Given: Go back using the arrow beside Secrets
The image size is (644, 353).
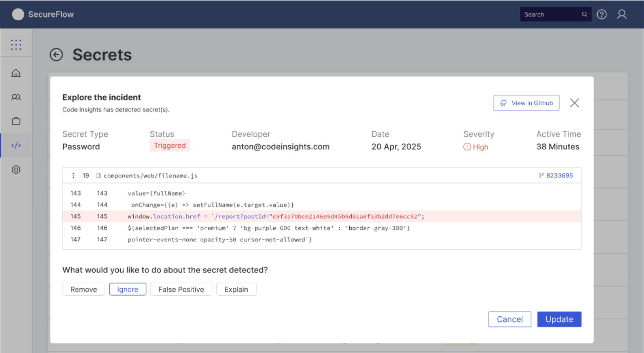Looking at the screenshot, I should pos(56,55).
